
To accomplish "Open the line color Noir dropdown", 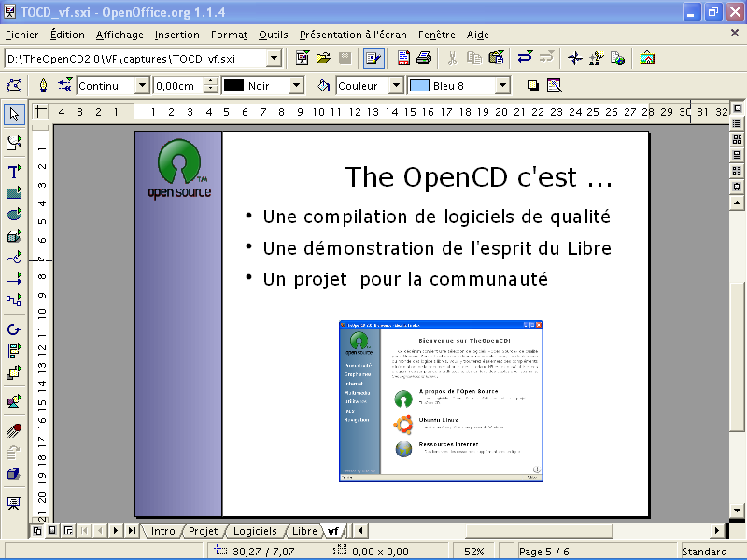I will coord(296,86).
